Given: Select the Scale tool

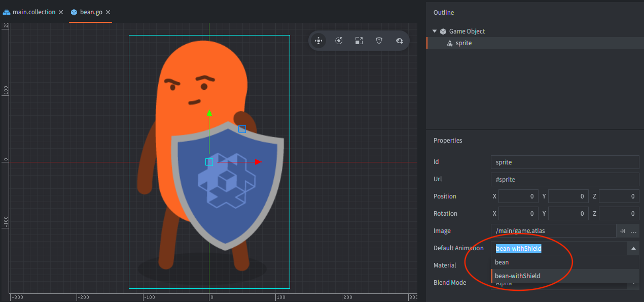Looking at the screenshot, I should [359, 41].
